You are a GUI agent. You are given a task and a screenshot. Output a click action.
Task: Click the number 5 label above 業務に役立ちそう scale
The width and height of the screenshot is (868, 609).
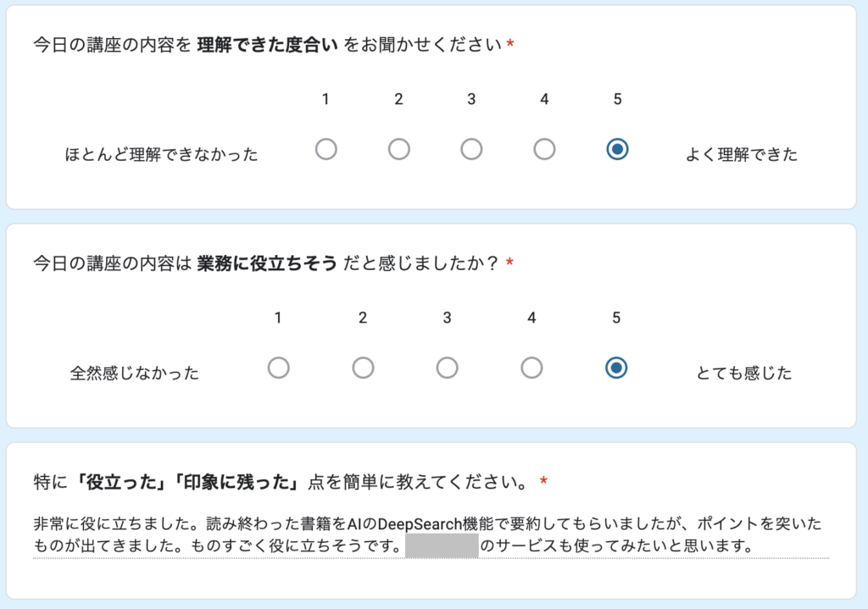616,318
